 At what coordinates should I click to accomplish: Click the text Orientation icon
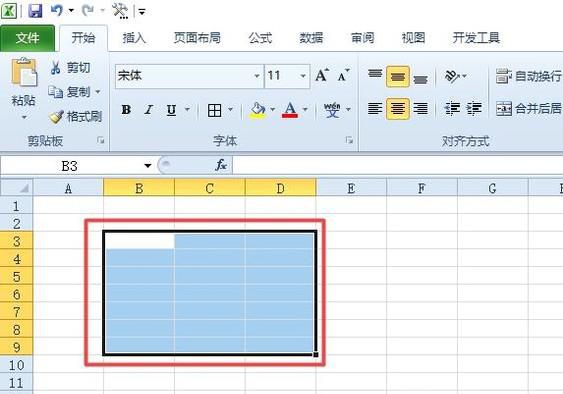453,76
